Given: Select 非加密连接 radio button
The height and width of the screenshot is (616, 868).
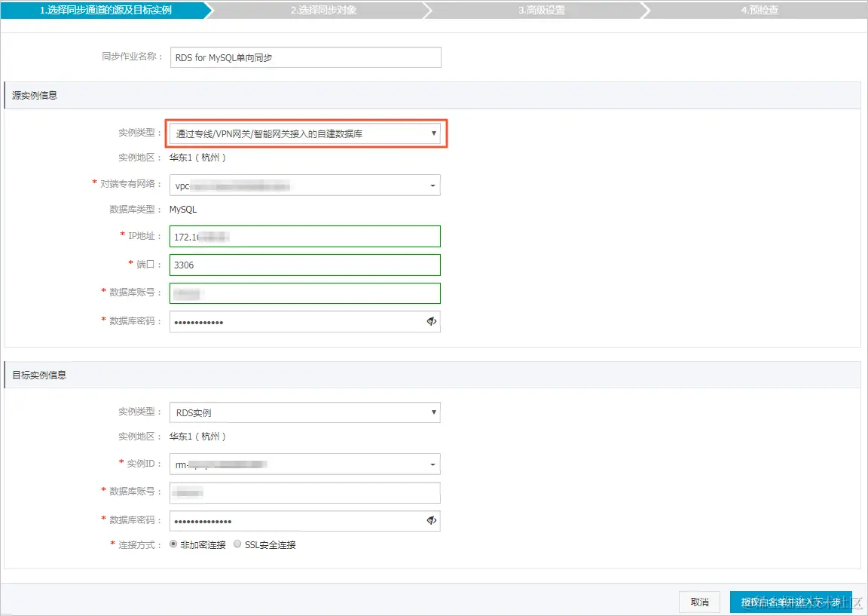Looking at the screenshot, I should (173, 544).
